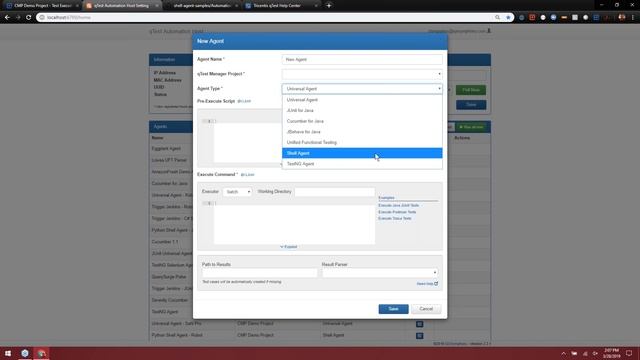The width and height of the screenshot is (640, 360).
Task: Click the taskbar clock
Action: pyautogui.click(x=611, y=353)
